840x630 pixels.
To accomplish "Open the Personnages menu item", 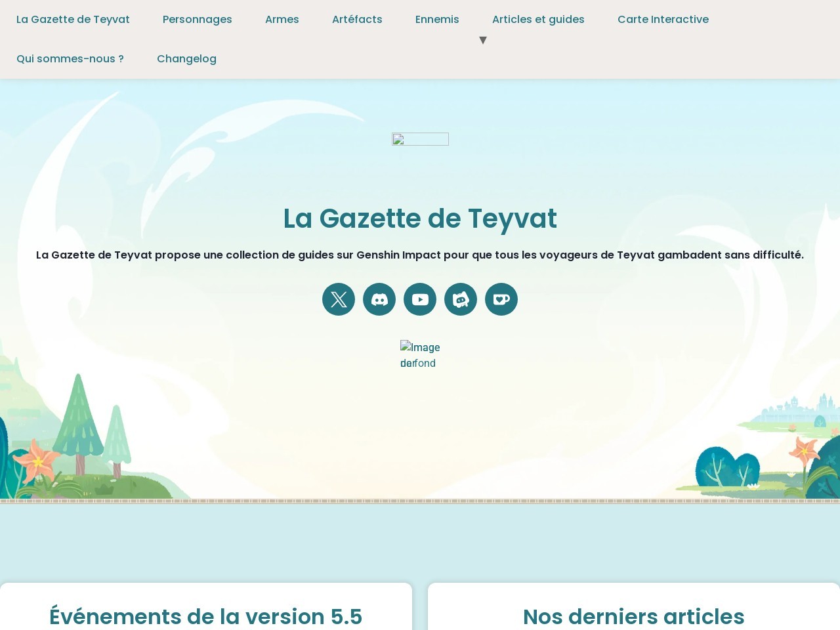I will [x=198, y=20].
